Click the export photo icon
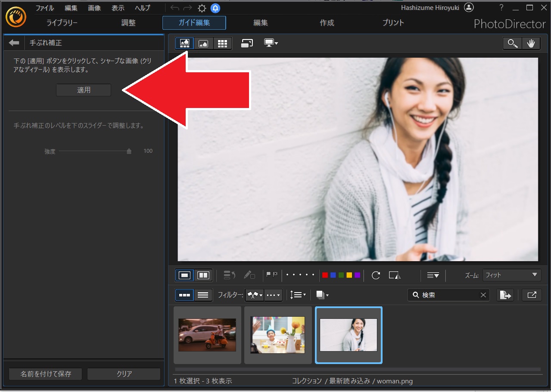The image size is (551, 392). tap(505, 295)
